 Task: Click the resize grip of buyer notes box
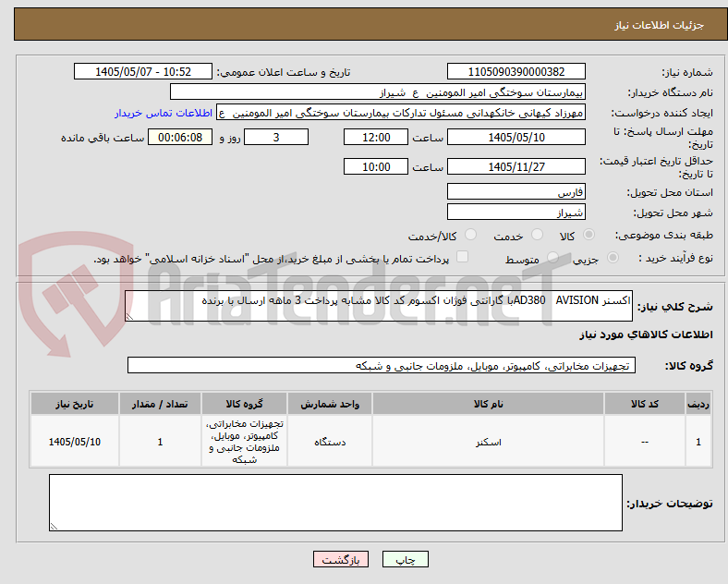pos(54,527)
